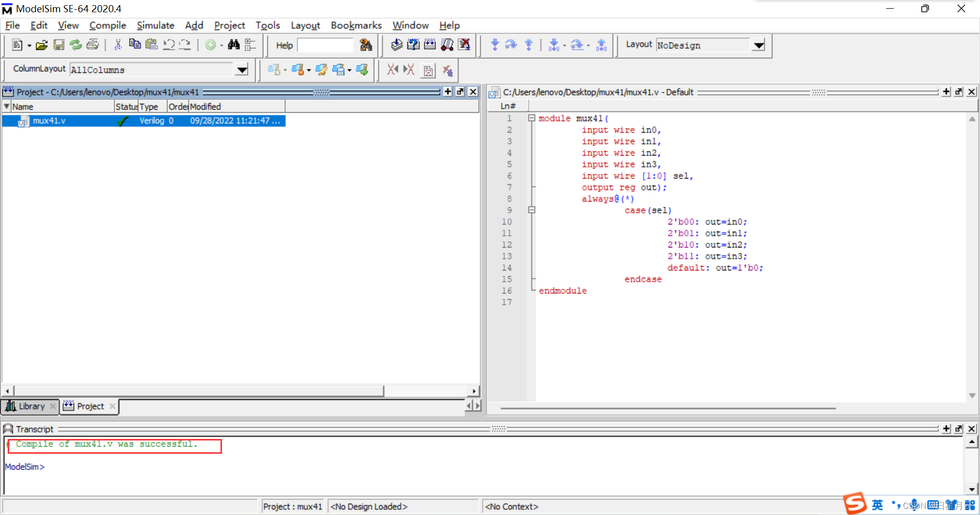Open the Tools menu
This screenshot has height=515, width=980.
(x=268, y=26)
